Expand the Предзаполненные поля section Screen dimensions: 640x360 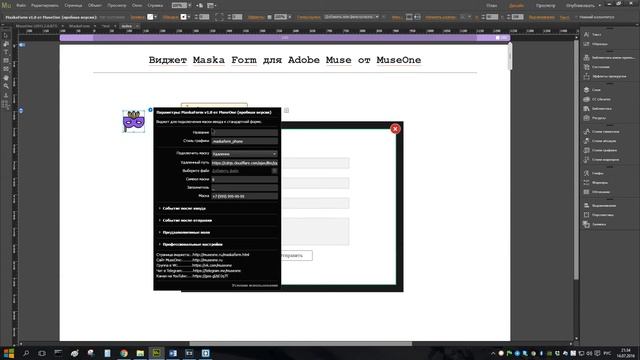point(186,232)
